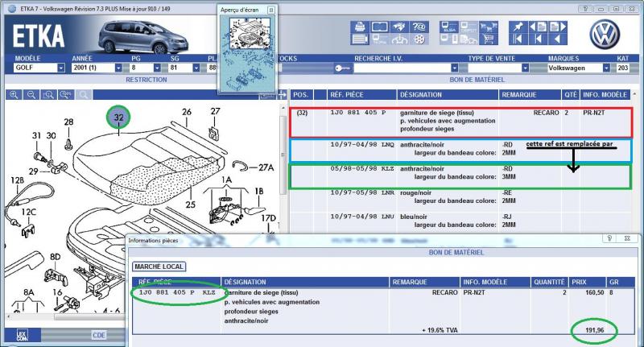Click the REMARQUE column header in parts list
Viewport: 644px width, 347px height.
530,95
